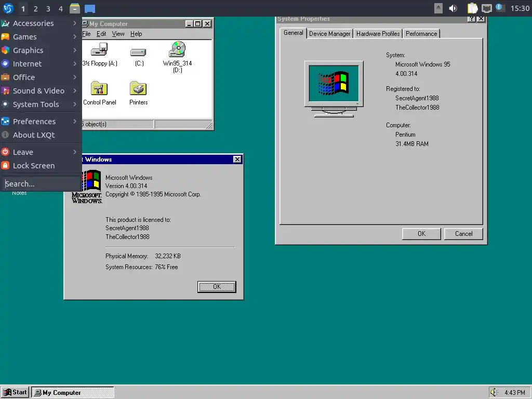Select workspace 1 in pager
Screen dimensions: 532x399
coord(23,8)
